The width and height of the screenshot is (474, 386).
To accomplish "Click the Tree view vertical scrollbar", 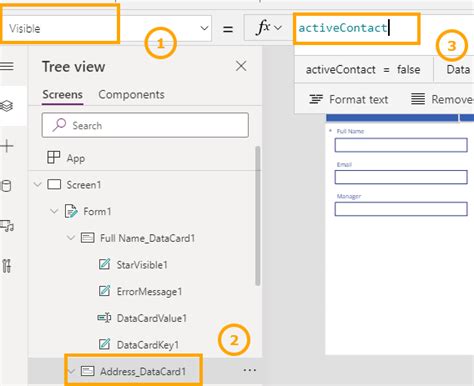I will (x=258, y=216).
